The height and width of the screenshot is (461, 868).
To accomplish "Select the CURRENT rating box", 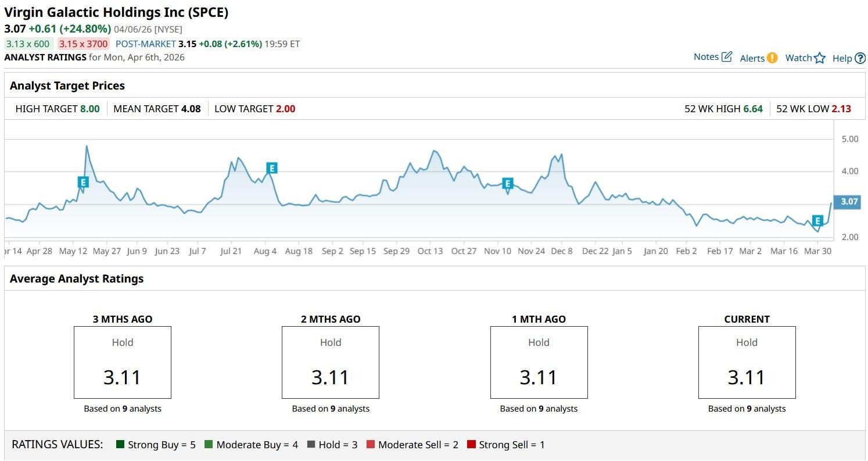I will click(x=747, y=362).
